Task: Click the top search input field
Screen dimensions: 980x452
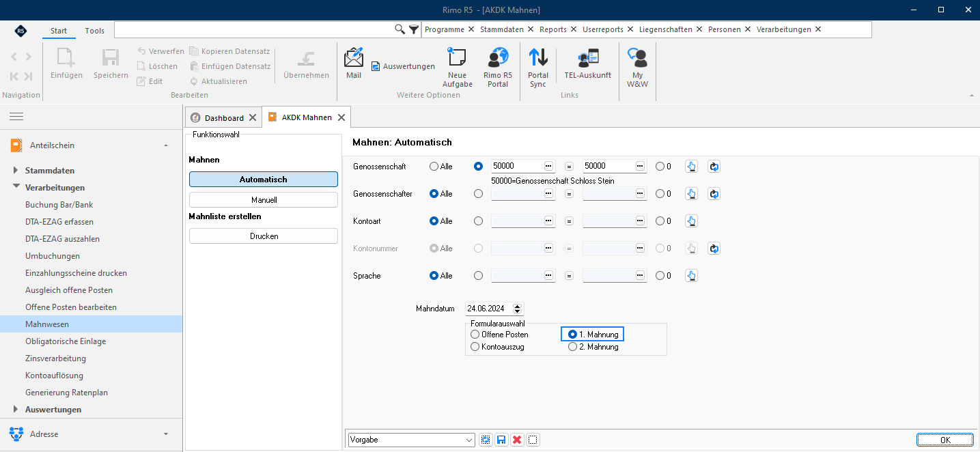Action: 254,29
